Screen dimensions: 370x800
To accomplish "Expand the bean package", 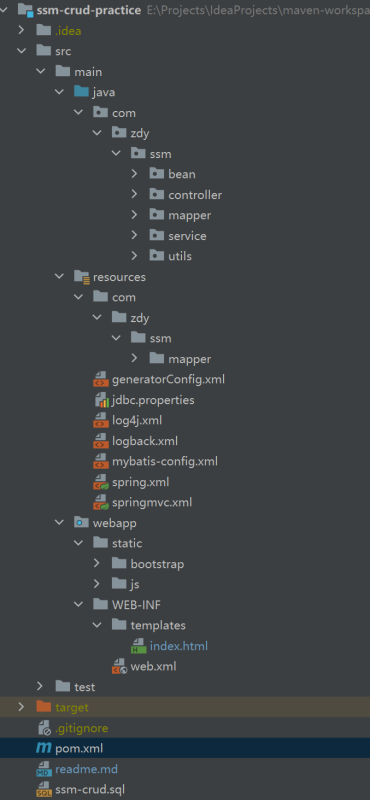I will (x=135, y=174).
